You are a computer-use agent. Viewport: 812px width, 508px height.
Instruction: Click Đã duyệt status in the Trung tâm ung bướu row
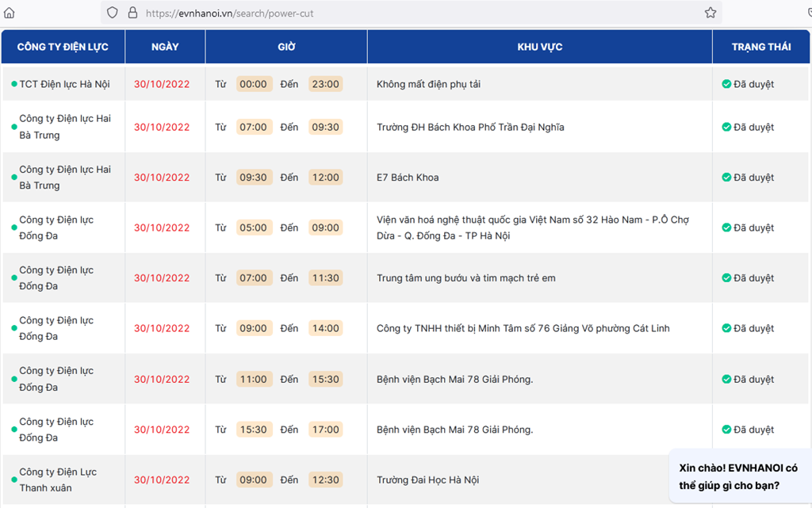point(753,278)
